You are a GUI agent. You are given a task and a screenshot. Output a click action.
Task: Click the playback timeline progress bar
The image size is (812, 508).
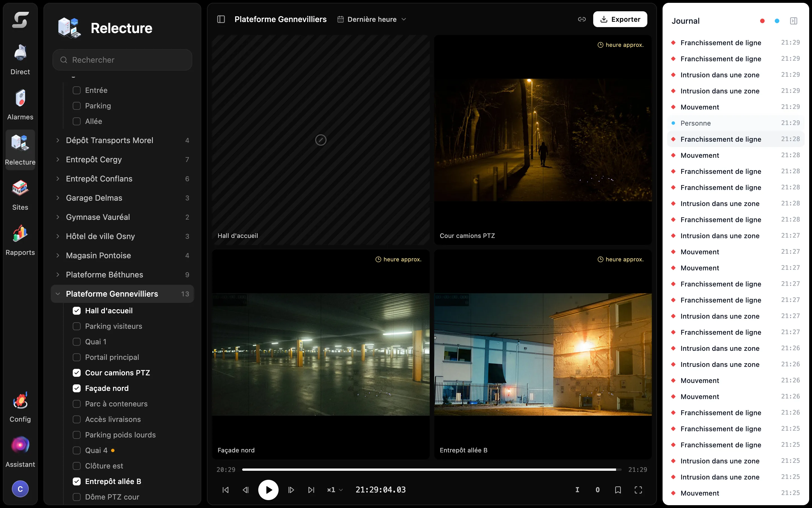[431, 470]
